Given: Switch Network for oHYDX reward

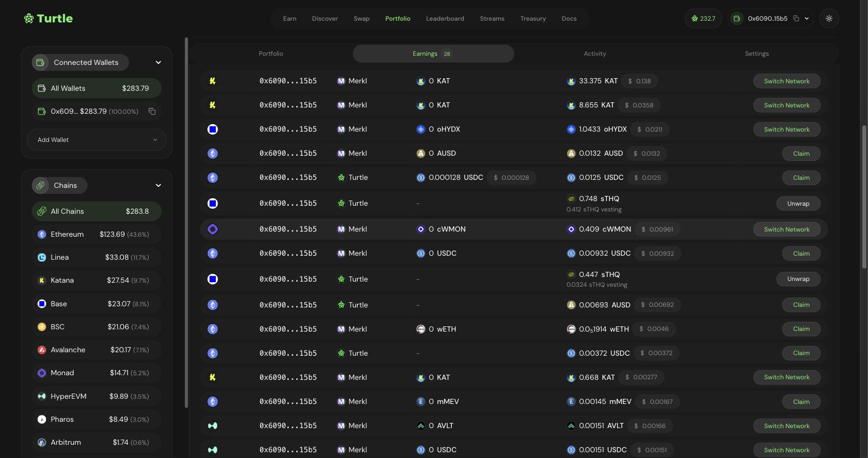Looking at the screenshot, I should point(786,129).
